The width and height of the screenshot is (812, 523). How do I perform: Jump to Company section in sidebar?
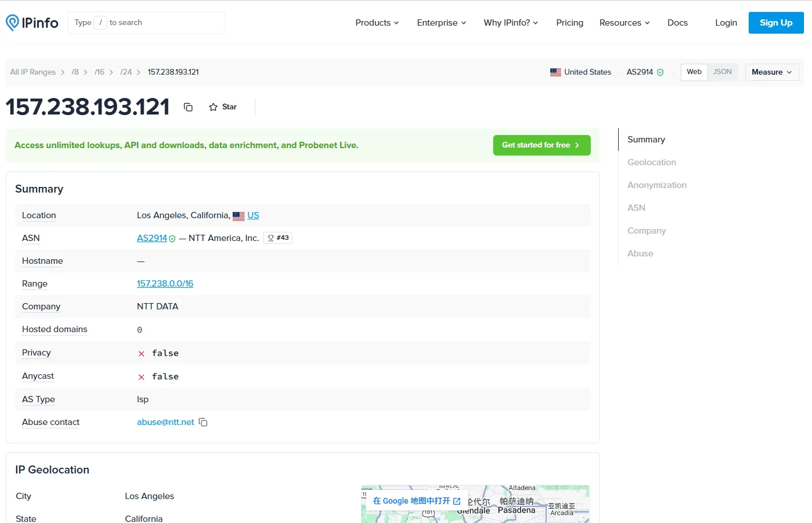647,231
